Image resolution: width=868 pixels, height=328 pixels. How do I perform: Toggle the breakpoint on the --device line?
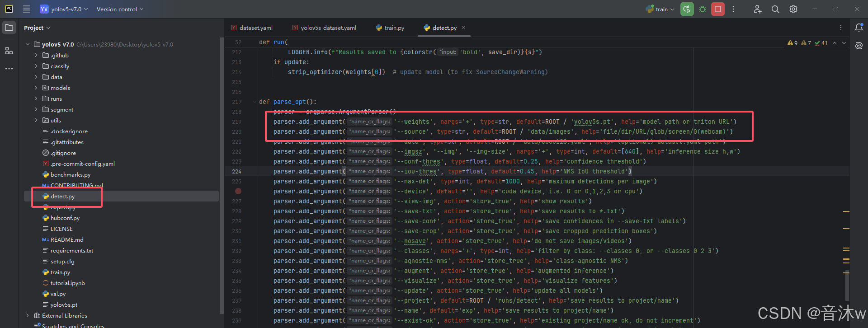point(238,191)
